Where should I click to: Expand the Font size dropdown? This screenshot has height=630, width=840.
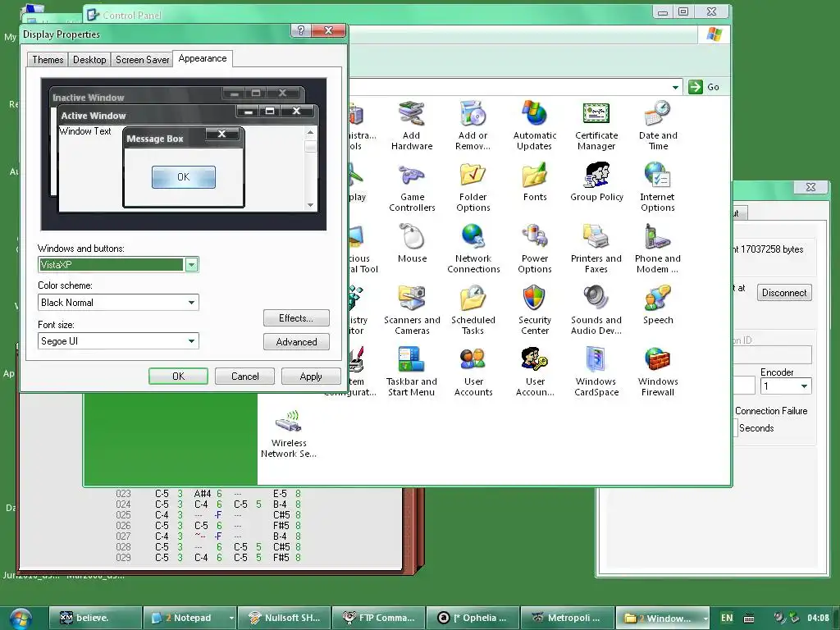(191, 341)
